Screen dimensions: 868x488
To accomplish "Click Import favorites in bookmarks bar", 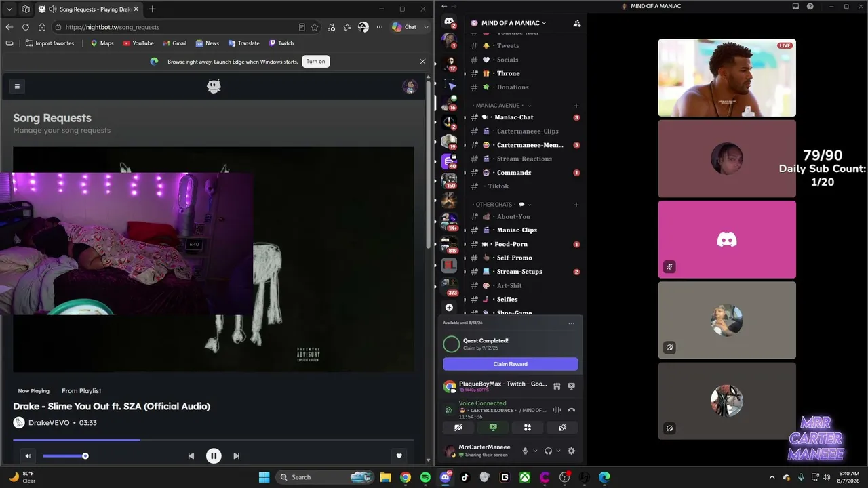I will [50, 43].
